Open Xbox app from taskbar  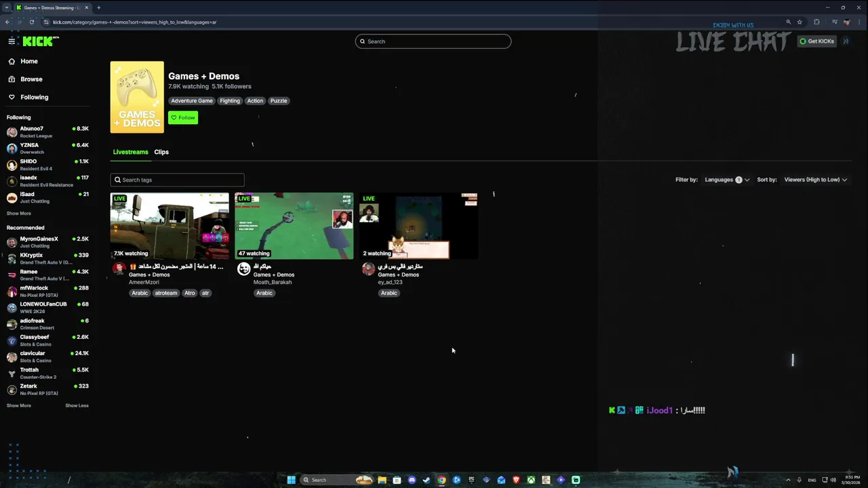[x=531, y=480]
